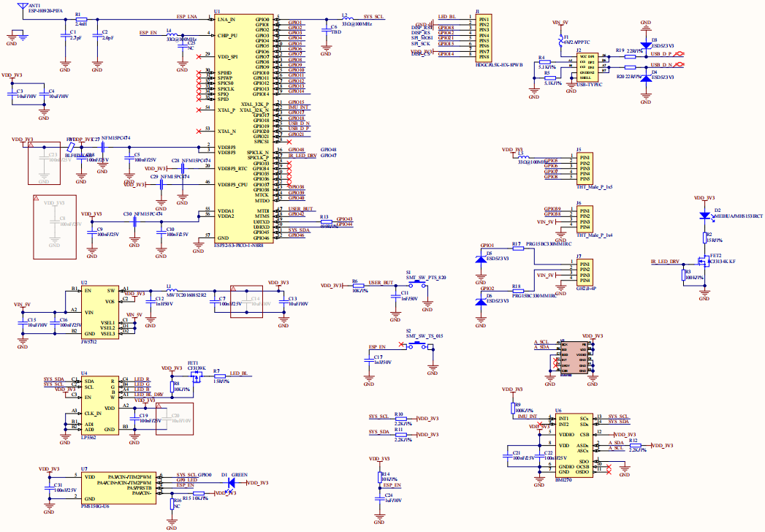The image size is (765, 532).
Task: Select the U7 PMS150G microcontroller block
Action: (116, 482)
